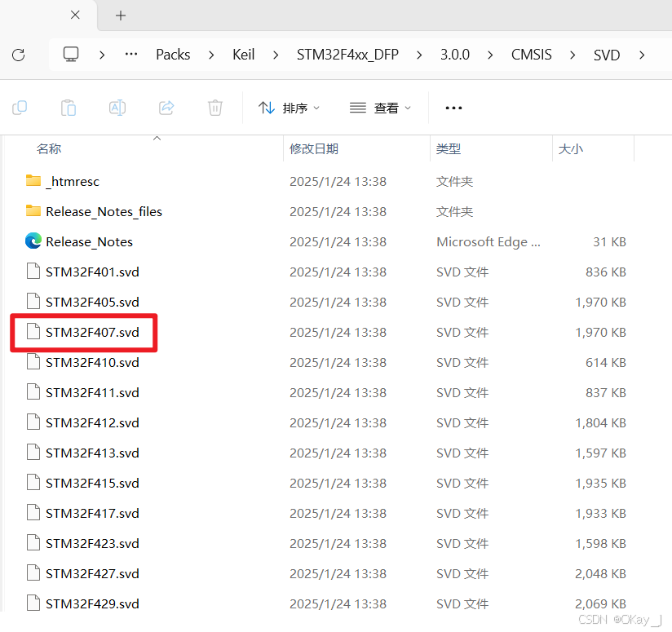
Task: Click the file icon of STM32F405.svd
Action: tap(33, 301)
